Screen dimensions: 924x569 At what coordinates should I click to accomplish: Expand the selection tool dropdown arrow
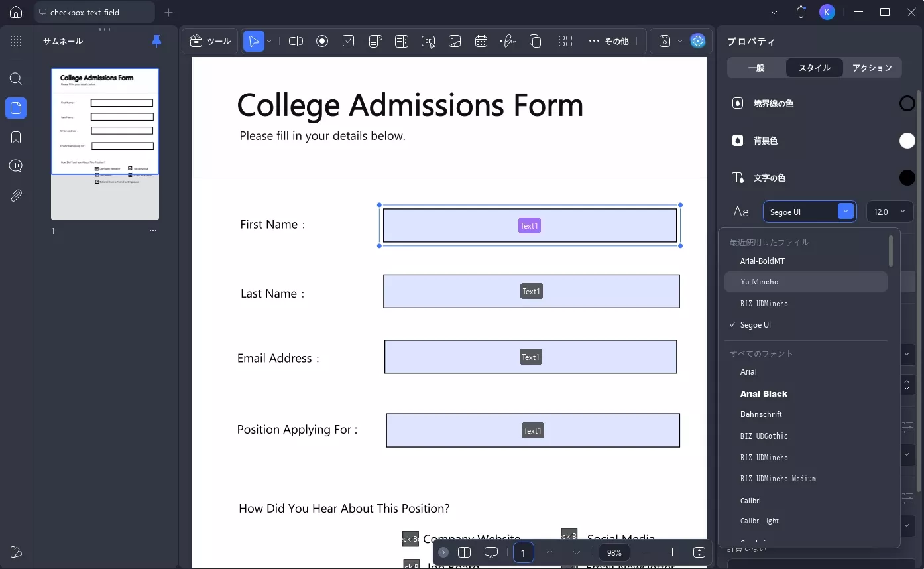269,41
